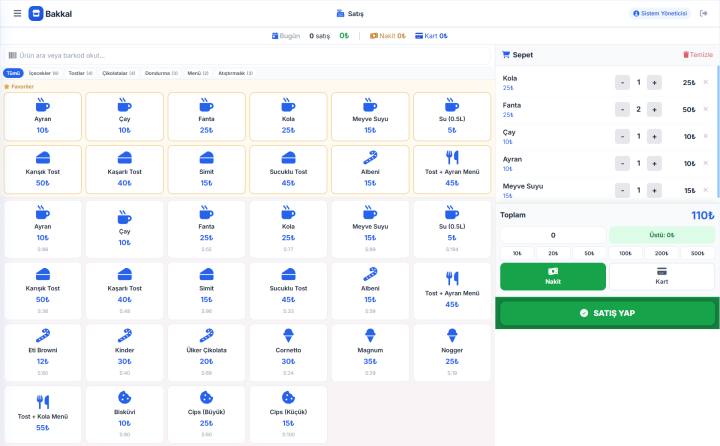
Task: Decrease Ayran quantity with minus button
Action: pos(622,164)
